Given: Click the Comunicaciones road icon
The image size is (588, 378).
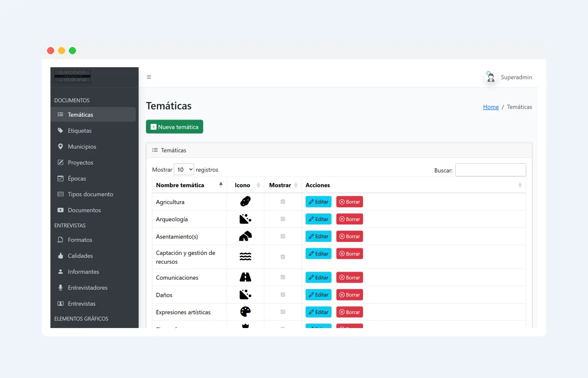Looking at the screenshot, I should (245, 277).
